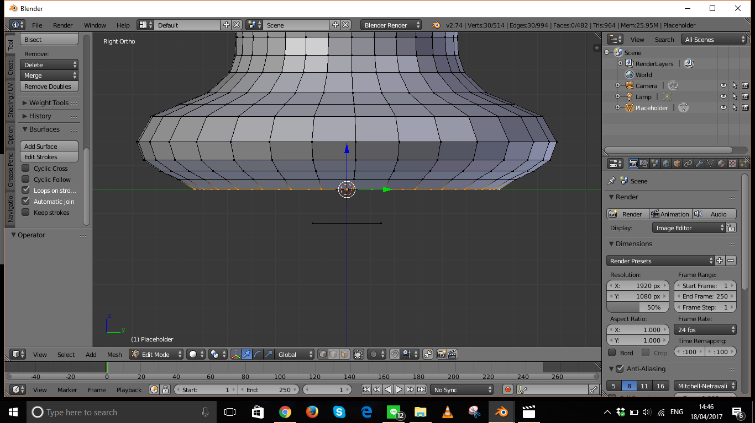Toggle the 3D manipulator widget icon
This screenshot has width=755, height=423.
click(x=235, y=355)
